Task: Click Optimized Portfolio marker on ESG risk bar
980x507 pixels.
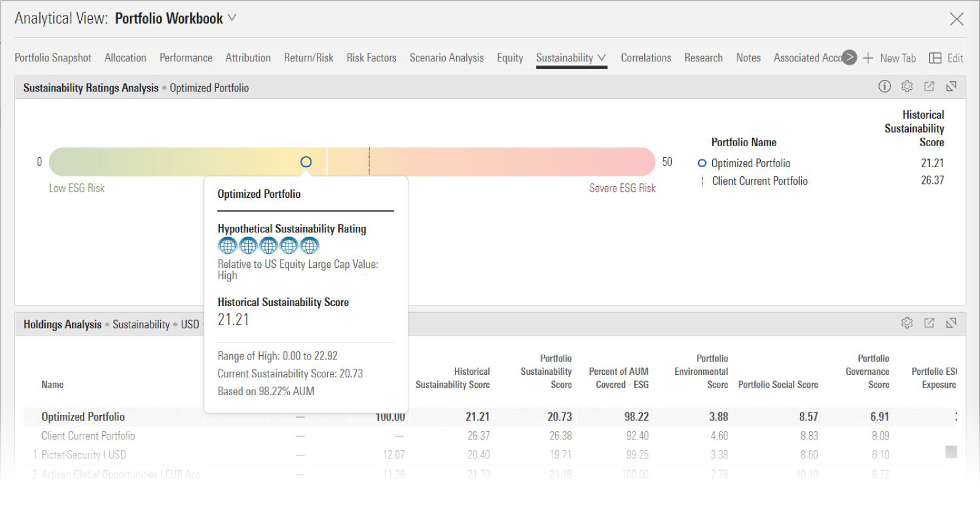Action: click(306, 162)
